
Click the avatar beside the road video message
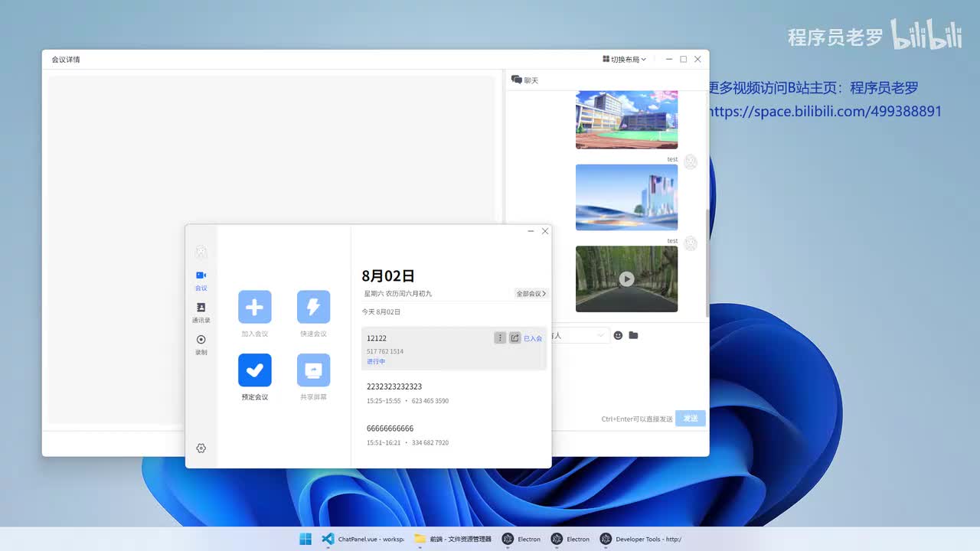pyautogui.click(x=691, y=243)
